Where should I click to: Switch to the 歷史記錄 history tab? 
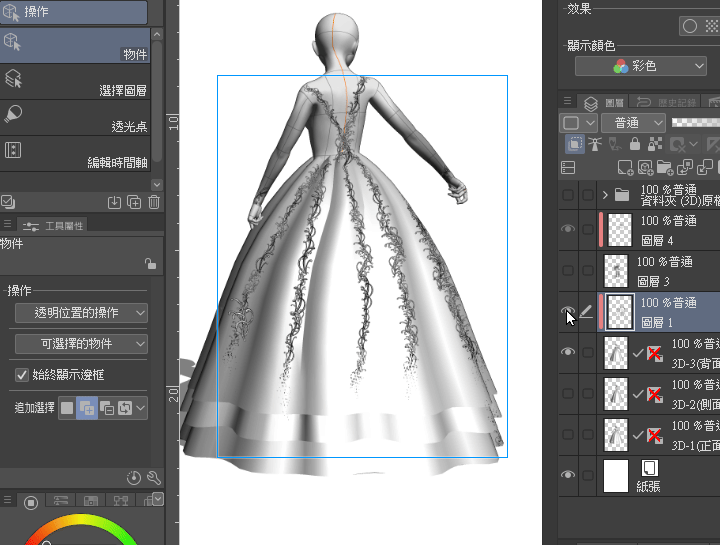(666, 102)
